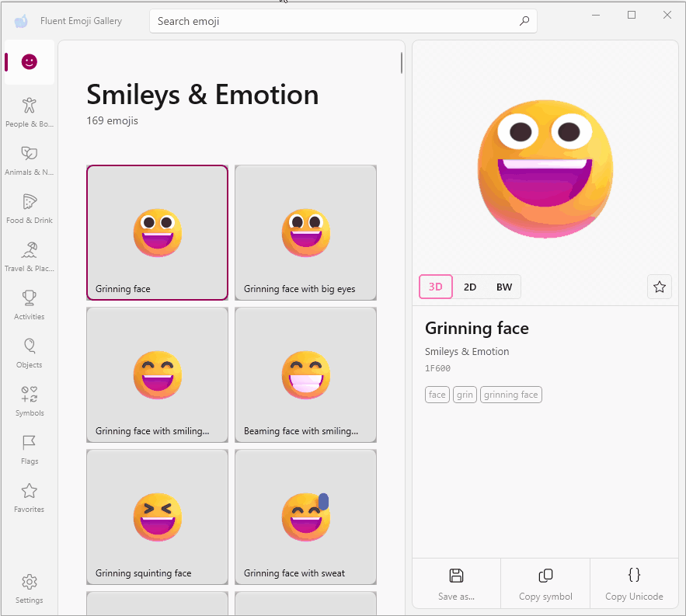Click the Fluent Emoji Gallery app logo

[x=21, y=21]
